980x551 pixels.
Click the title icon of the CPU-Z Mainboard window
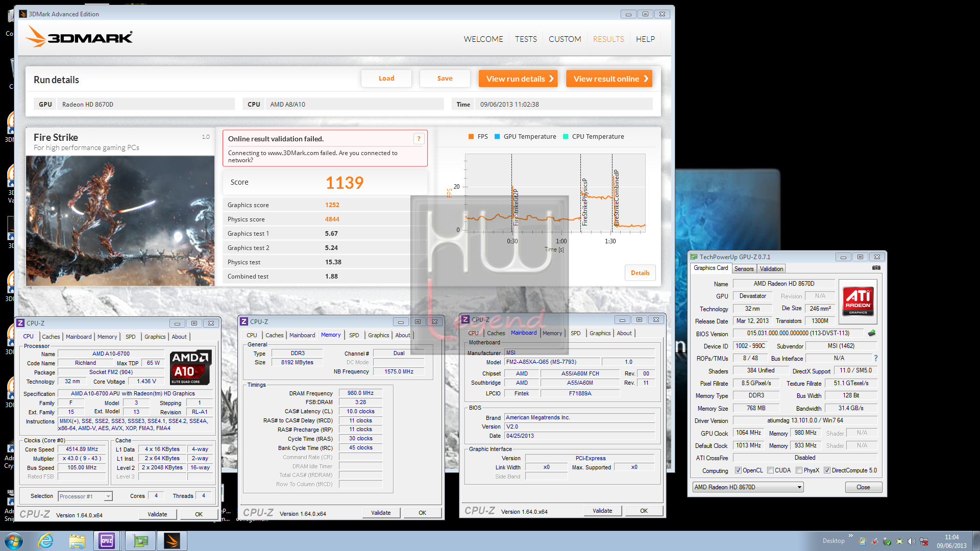tap(465, 319)
